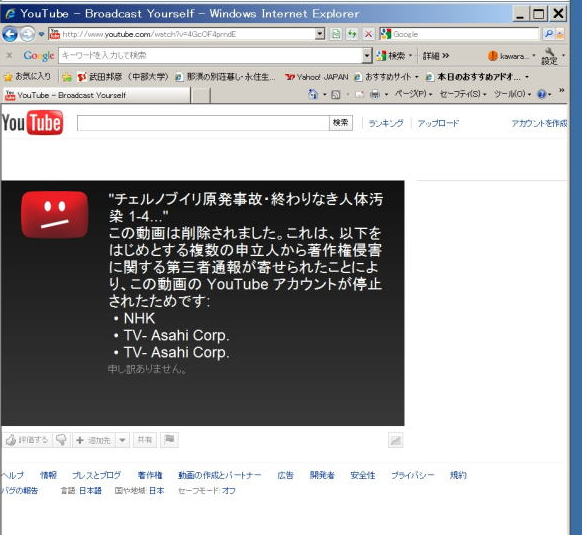
Task: Open the footer プライバシー link
Action: pos(413,475)
